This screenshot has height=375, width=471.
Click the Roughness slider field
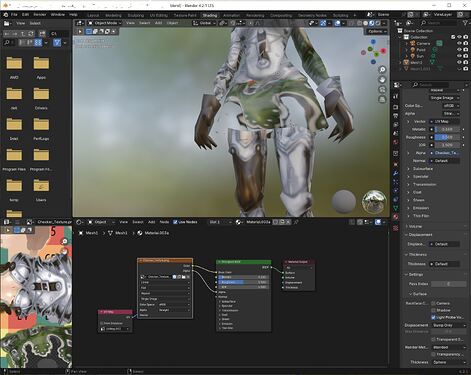446,137
